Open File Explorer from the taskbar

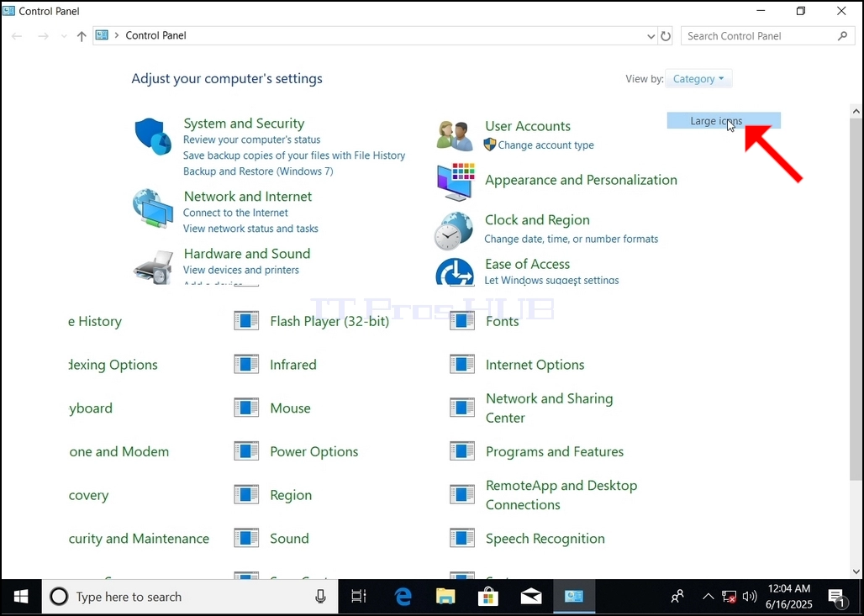tap(445, 597)
